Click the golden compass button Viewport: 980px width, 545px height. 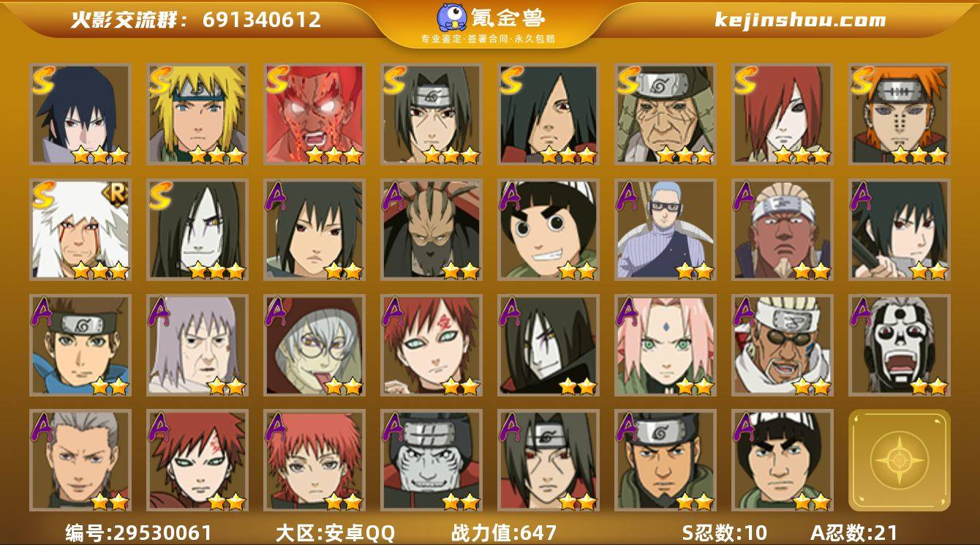tap(900, 460)
